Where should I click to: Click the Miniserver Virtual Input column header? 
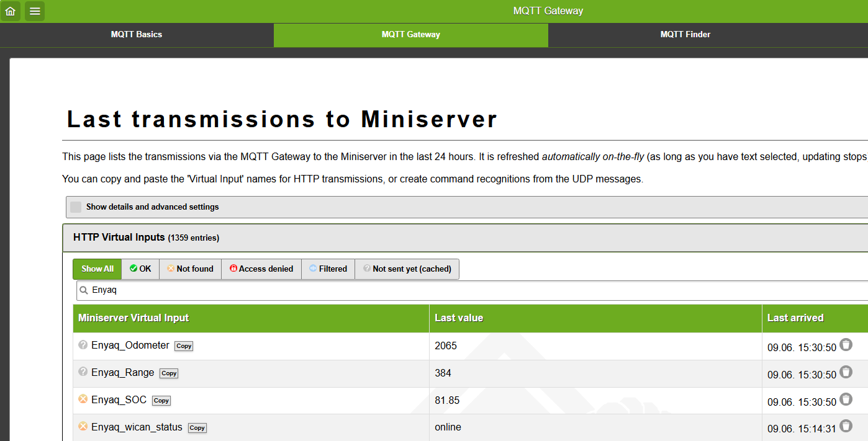251,318
